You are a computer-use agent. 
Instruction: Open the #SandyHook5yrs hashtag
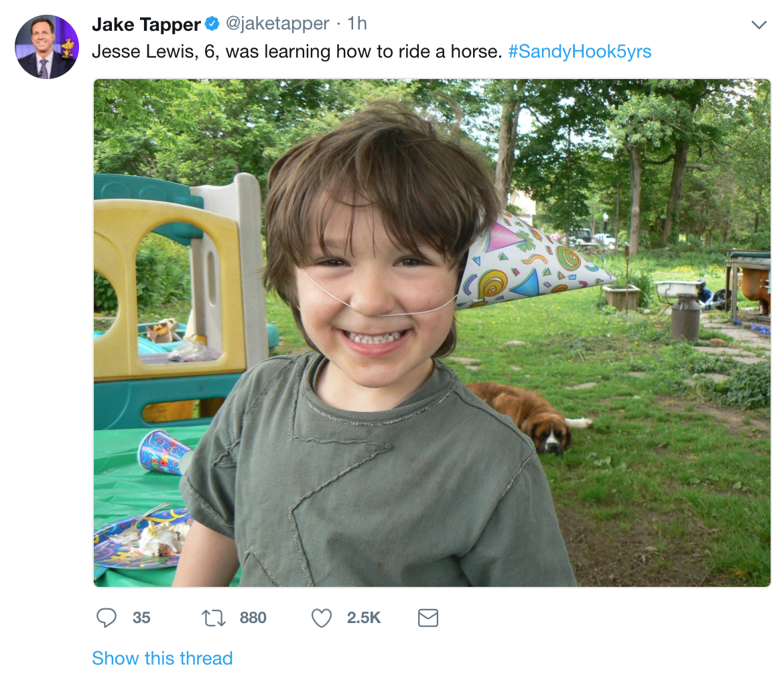click(580, 52)
